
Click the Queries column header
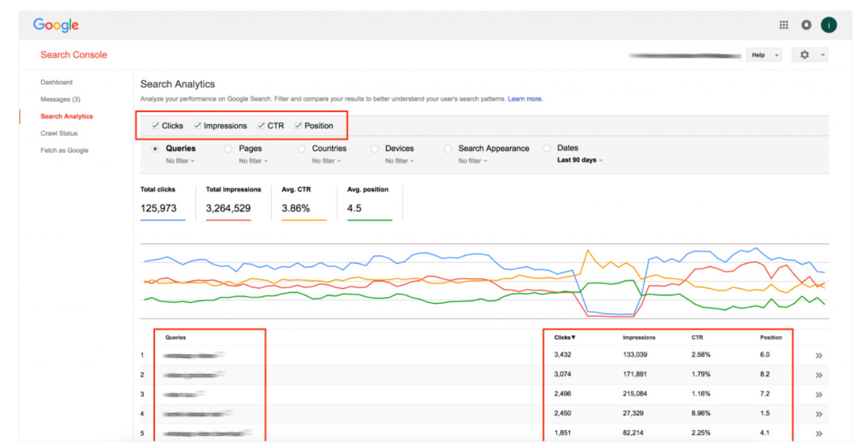[176, 337]
